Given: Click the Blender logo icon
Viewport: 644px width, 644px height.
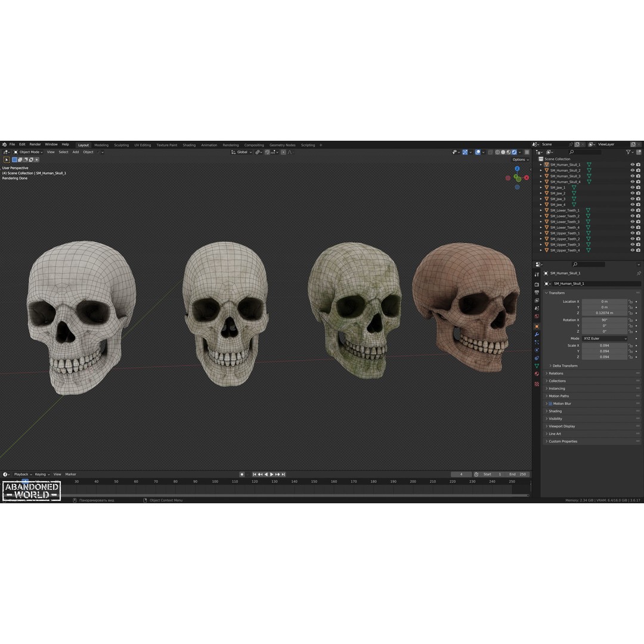Looking at the screenshot, I should point(4,144).
